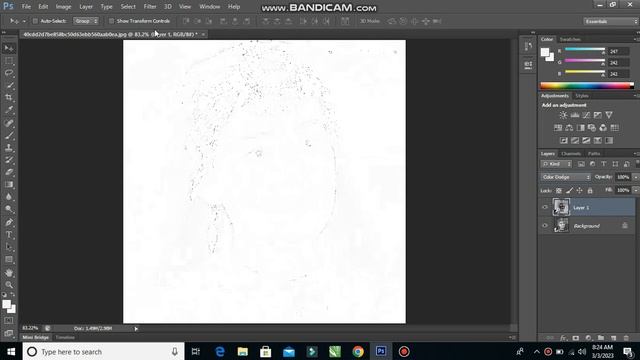Select the Lasso tool

point(9,73)
